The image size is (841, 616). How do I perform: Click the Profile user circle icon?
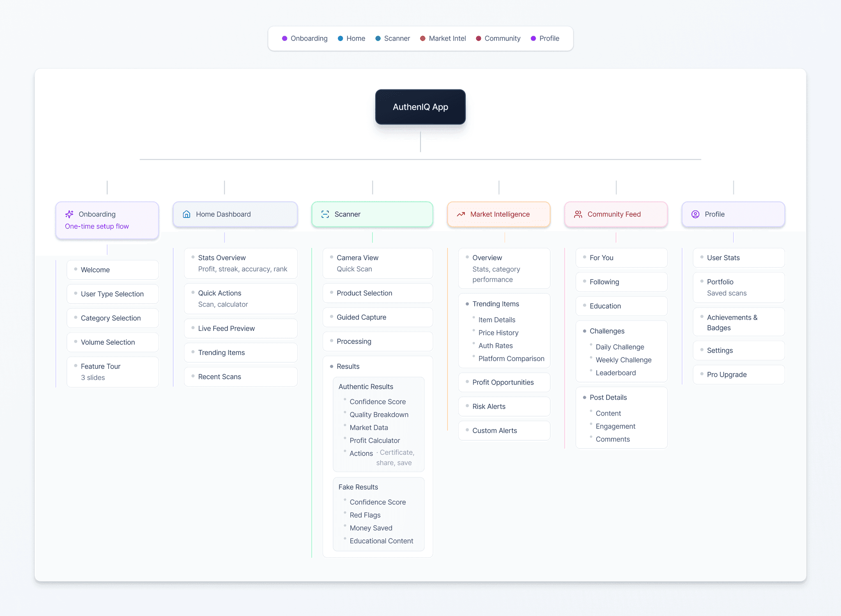point(695,214)
